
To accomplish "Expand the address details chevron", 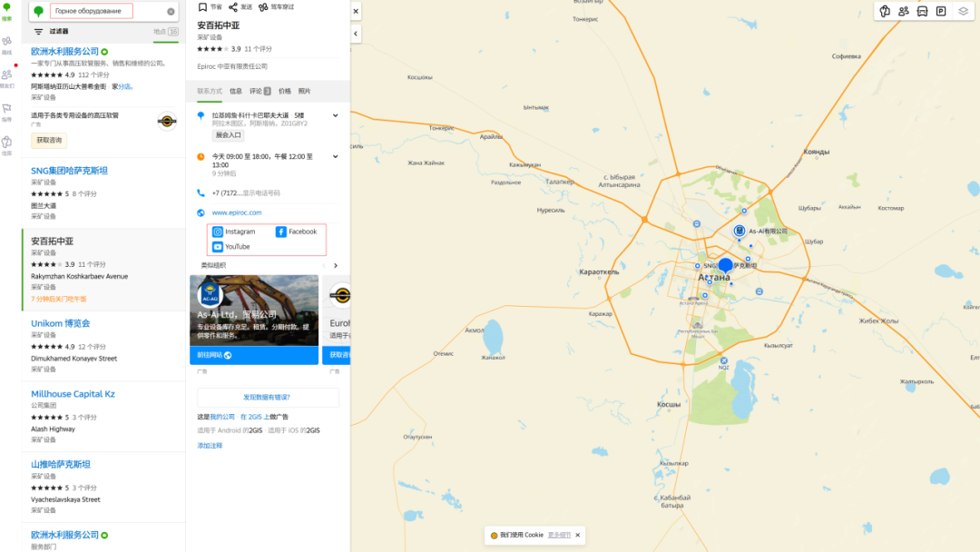I will coord(336,115).
